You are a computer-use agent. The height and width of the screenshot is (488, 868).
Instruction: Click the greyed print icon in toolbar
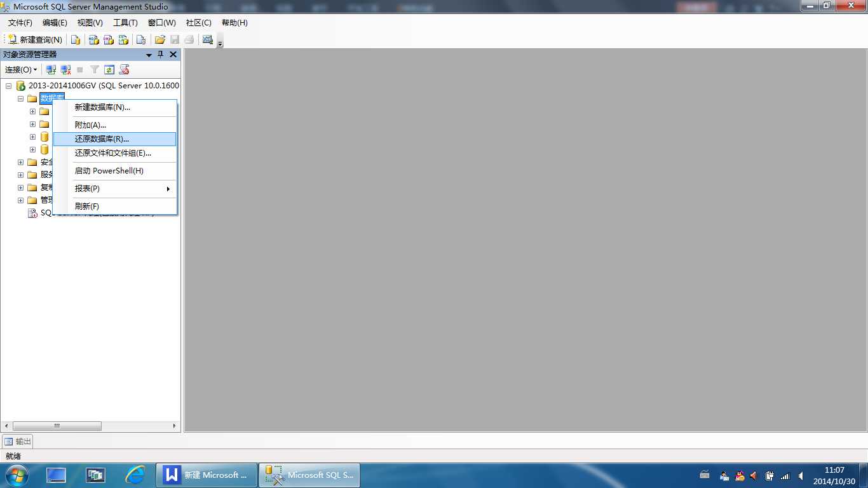click(x=189, y=39)
